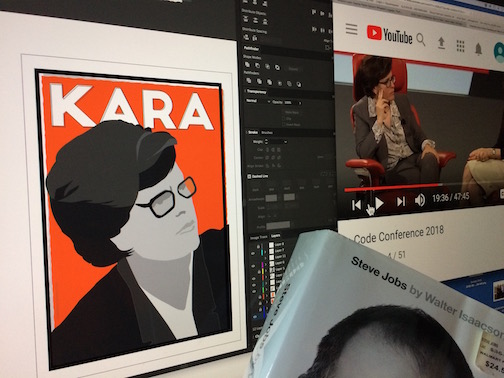Apply Exclude shape mode

tap(277, 68)
